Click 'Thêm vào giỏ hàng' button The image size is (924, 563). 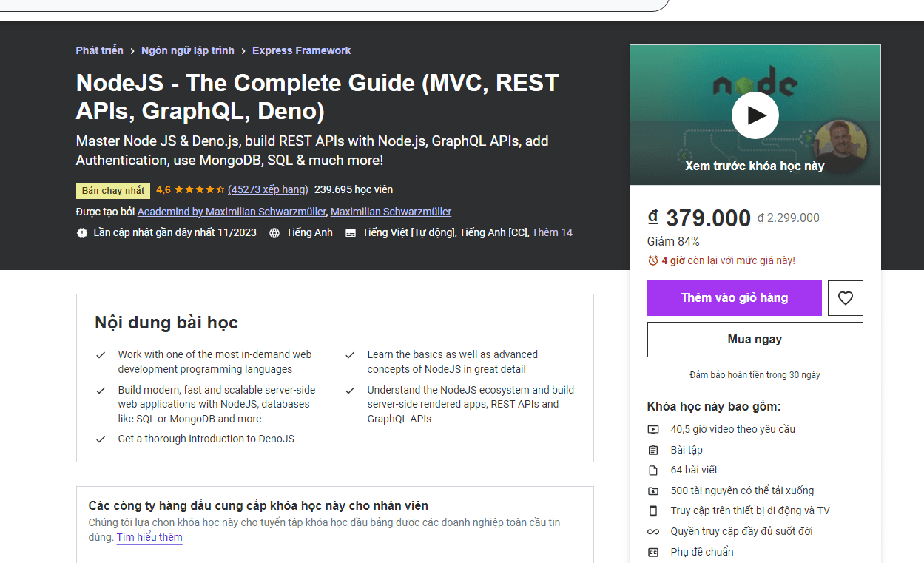point(734,298)
